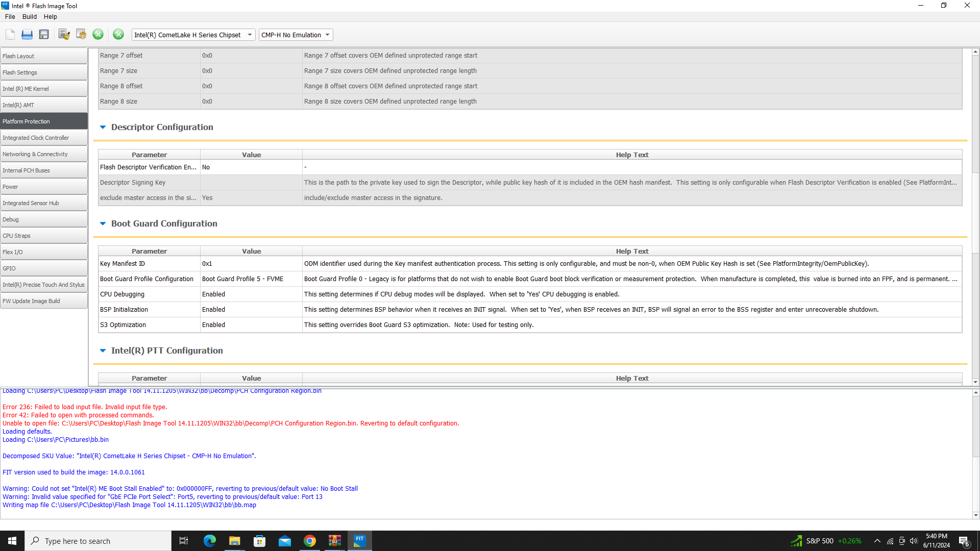Open the FW Update Image Build section
The image size is (980, 551).
point(44,301)
